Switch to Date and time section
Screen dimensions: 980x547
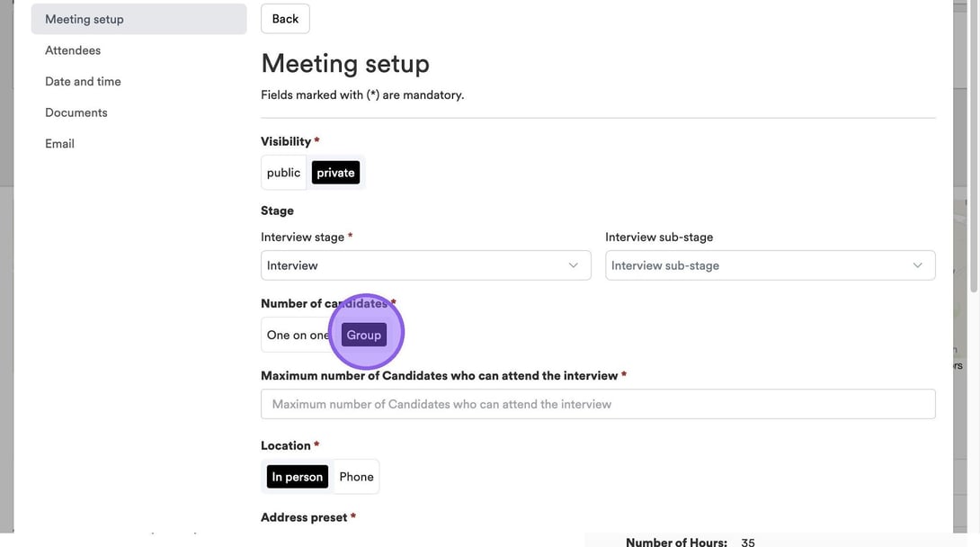pyautogui.click(x=83, y=81)
